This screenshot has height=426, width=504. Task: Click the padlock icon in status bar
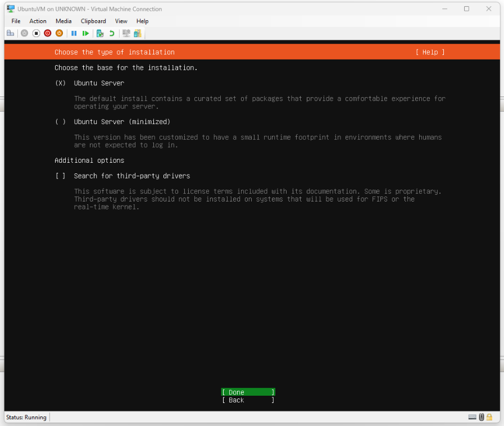coord(489,417)
